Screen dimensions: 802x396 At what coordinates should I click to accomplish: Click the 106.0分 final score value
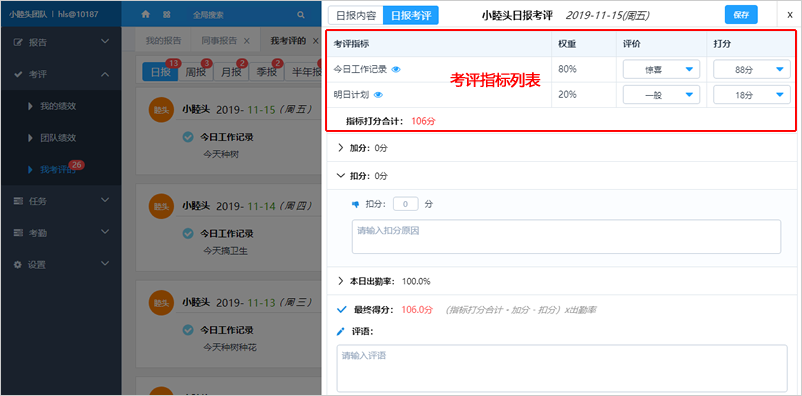click(417, 310)
